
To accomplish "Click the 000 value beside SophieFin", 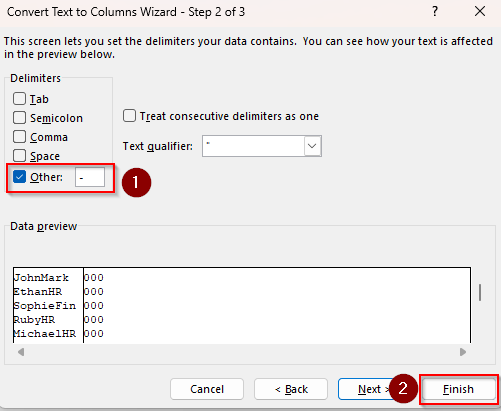I will (94, 306).
